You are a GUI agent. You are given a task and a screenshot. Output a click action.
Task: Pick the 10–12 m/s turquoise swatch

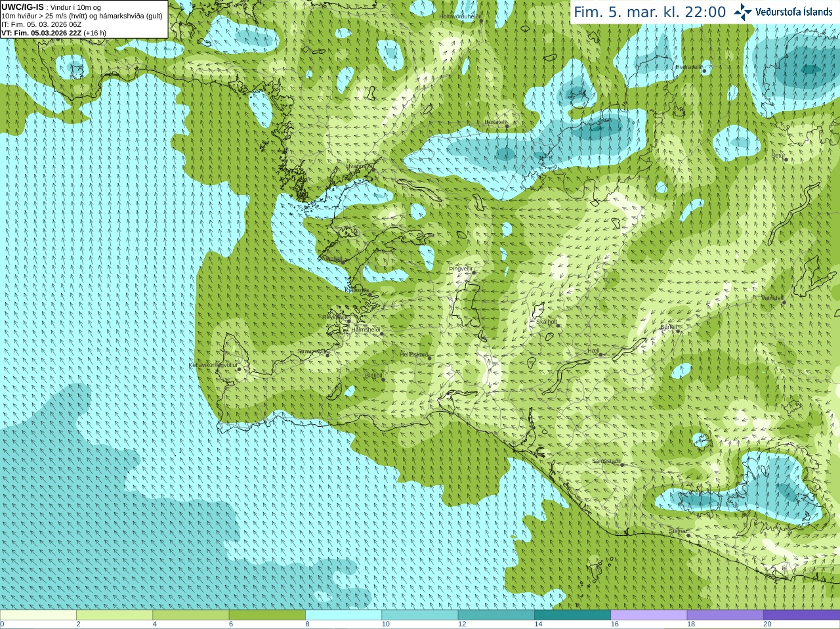pyautogui.click(x=420, y=615)
